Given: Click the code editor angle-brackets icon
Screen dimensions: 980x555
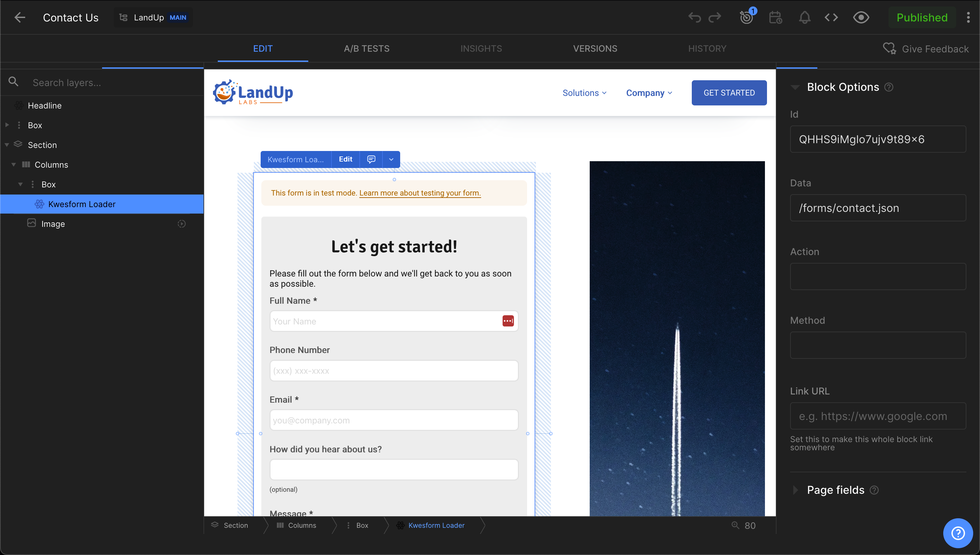Looking at the screenshot, I should tap(831, 17).
